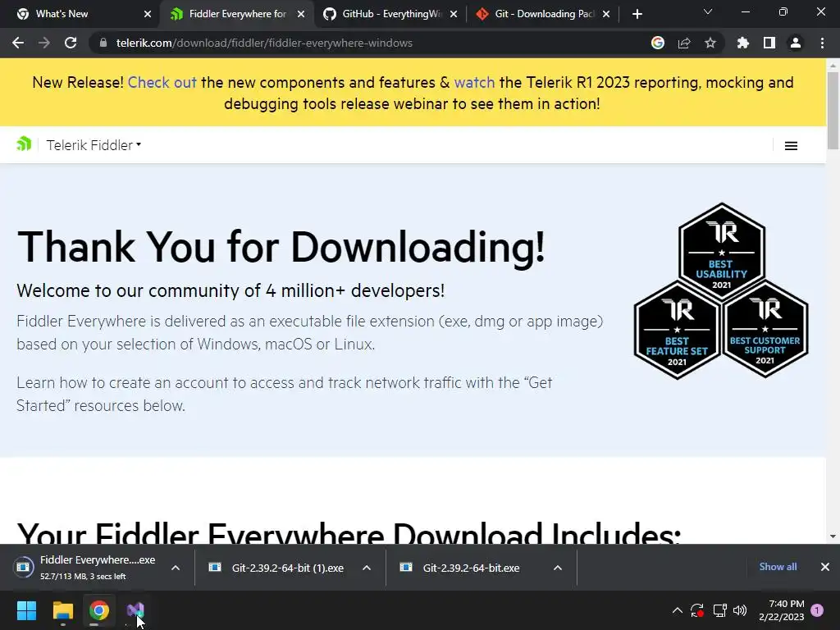This screenshot has width=840, height=630.
Task: Expand options for Git-2.39.2-64-bit (1).exe
Action: [x=367, y=568]
